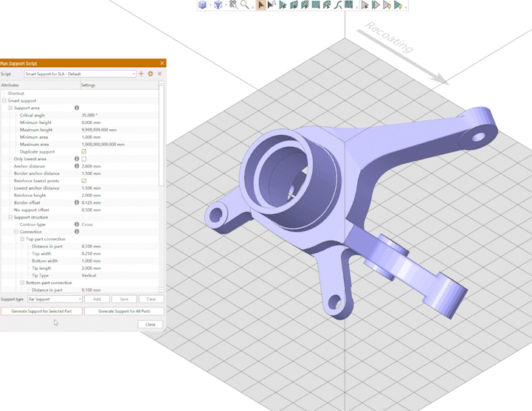The height and width of the screenshot is (411, 532).
Task: Open the Script dropdown list
Action: pos(134,74)
